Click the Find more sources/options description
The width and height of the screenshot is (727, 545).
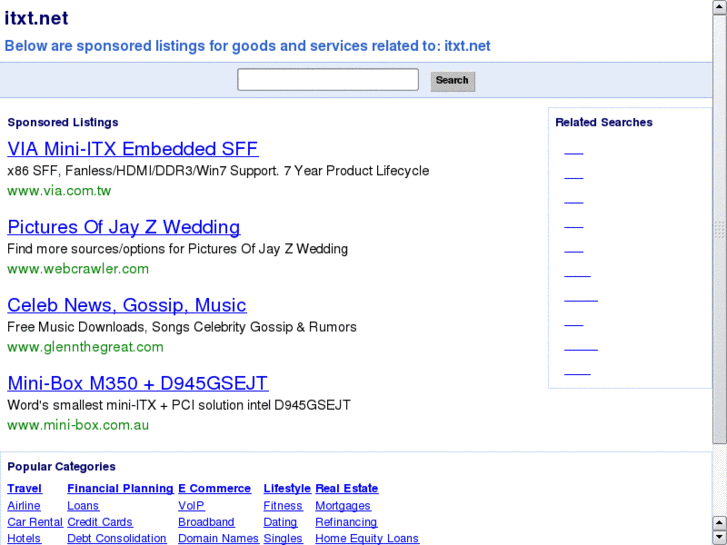[x=178, y=249]
